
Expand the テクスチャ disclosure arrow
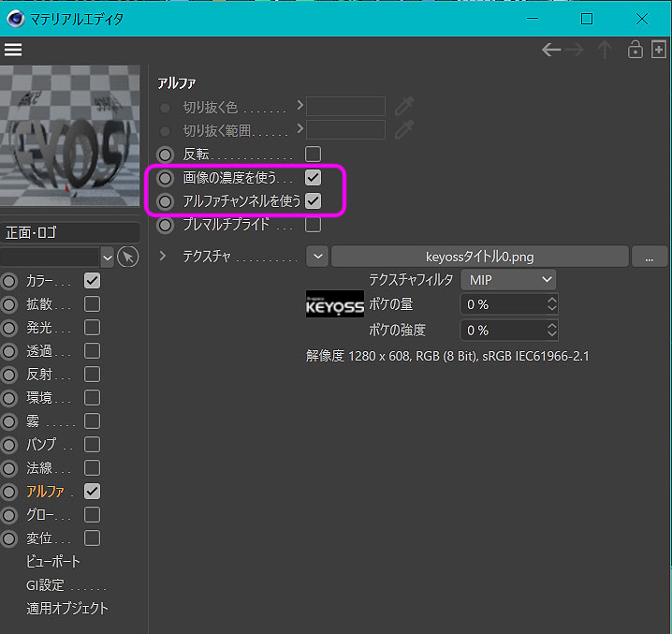165,256
